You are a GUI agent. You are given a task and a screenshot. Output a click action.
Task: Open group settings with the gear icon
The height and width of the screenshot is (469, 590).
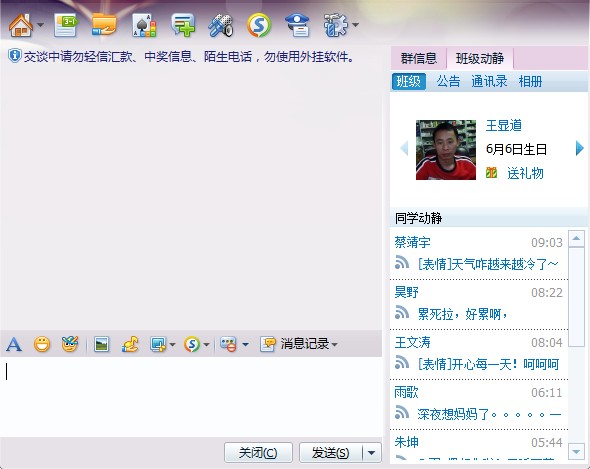336,25
